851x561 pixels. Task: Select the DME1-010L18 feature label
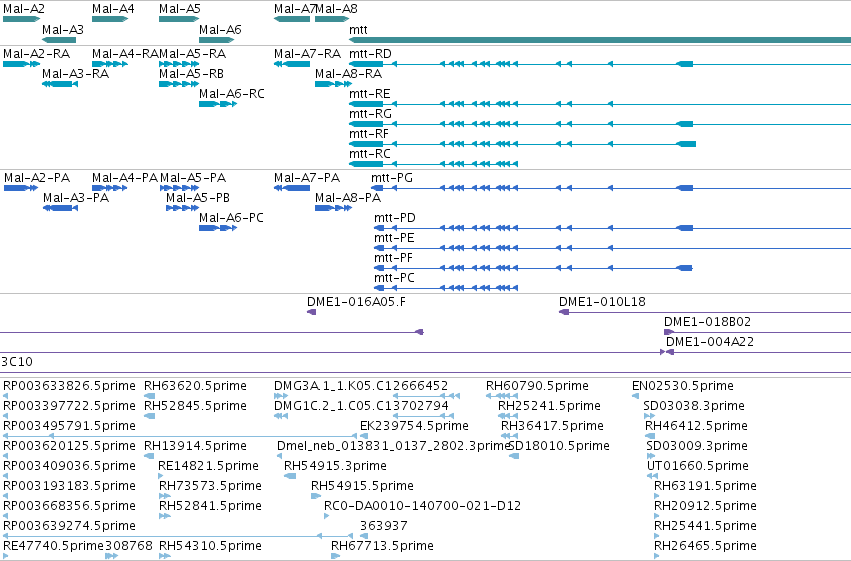click(602, 302)
